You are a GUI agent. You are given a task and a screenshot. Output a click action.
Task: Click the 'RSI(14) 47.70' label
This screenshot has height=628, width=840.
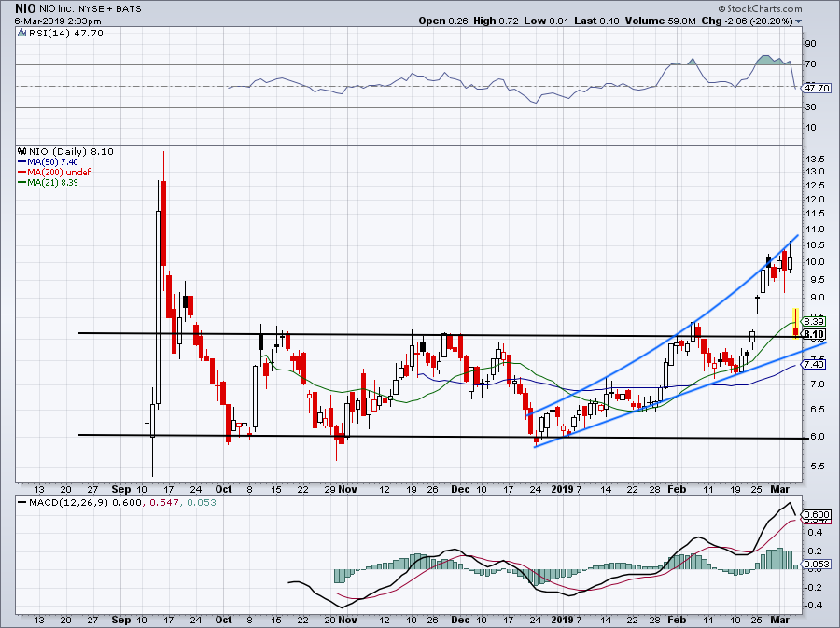pyautogui.click(x=64, y=33)
